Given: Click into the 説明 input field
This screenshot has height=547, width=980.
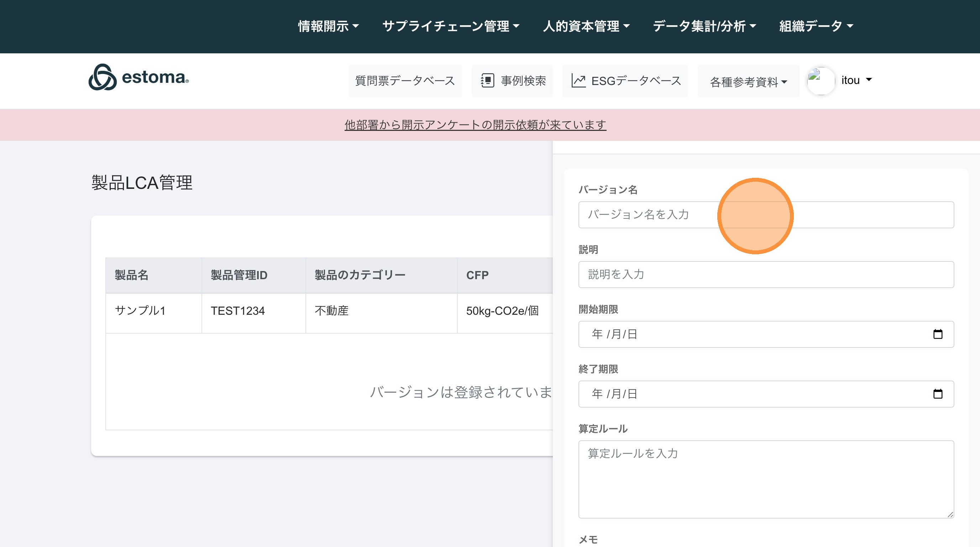Looking at the screenshot, I should pos(766,275).
